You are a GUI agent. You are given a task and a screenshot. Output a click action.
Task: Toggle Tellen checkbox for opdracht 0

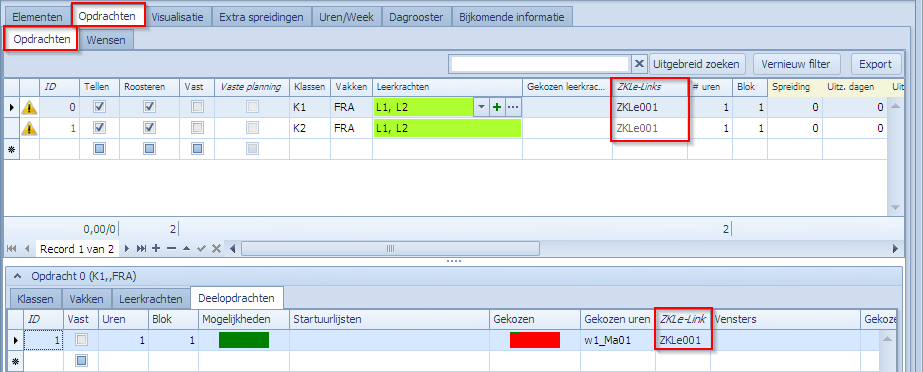coord(99,107)
